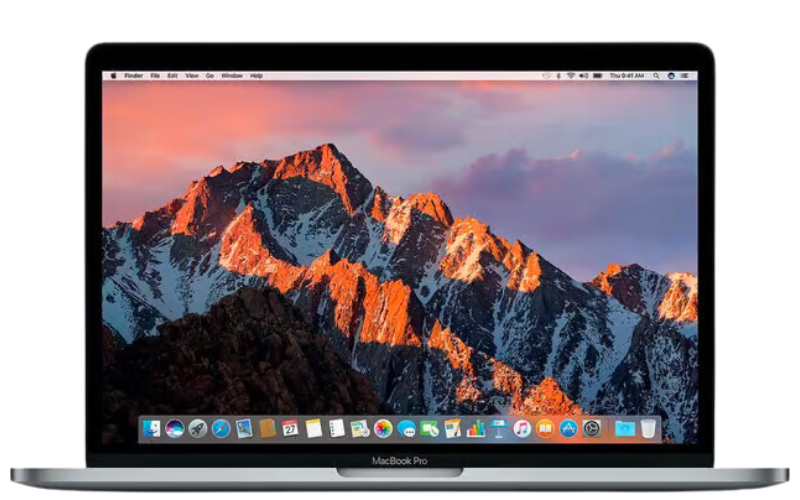Screen dimensions: 800x500
Task: Open the Window menu
Action: coord(232,76)
